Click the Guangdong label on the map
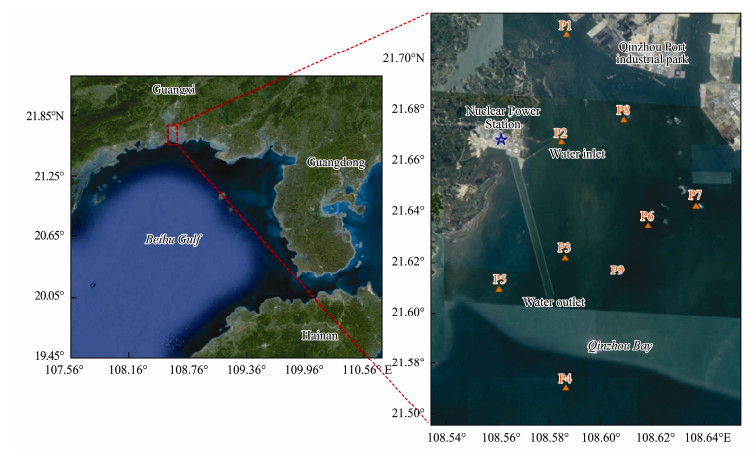756x454 pixels. point(336,162)
